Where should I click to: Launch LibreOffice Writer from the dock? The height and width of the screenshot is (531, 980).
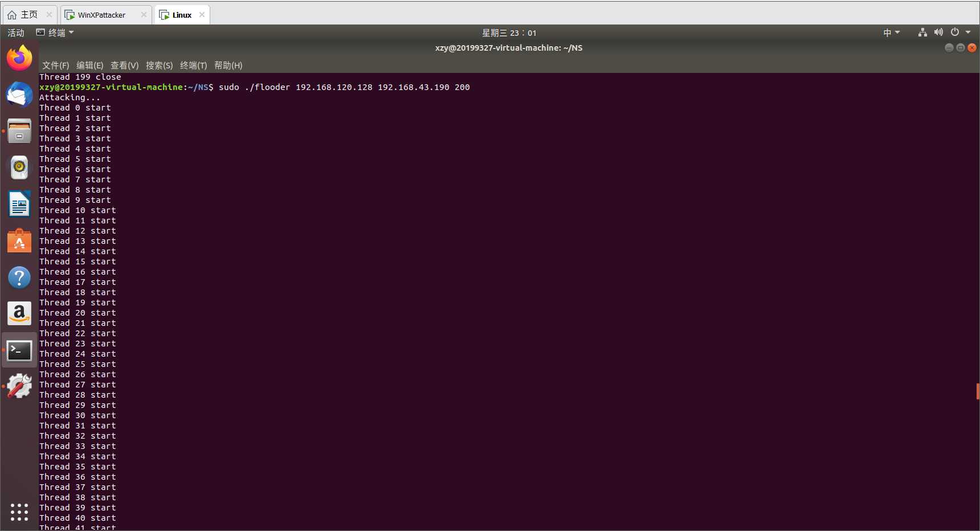[19, 204]
